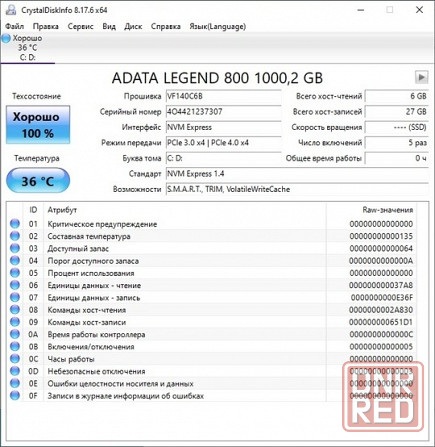This screenshot has height=447, width=435.
Task: Click the Атрибут column header
Action: [185, 210]
